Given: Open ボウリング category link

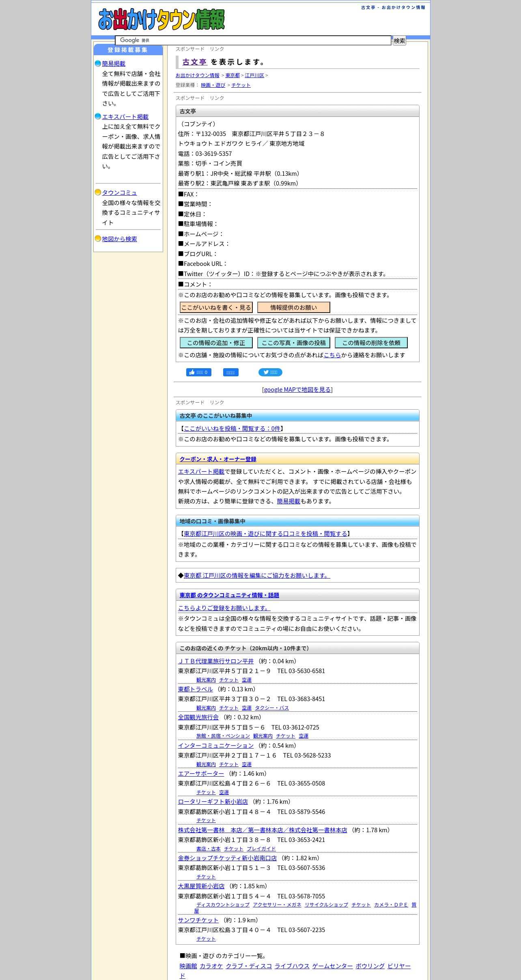Looking at the screenshot, I should pyautogui.click(x=370, y=966).
